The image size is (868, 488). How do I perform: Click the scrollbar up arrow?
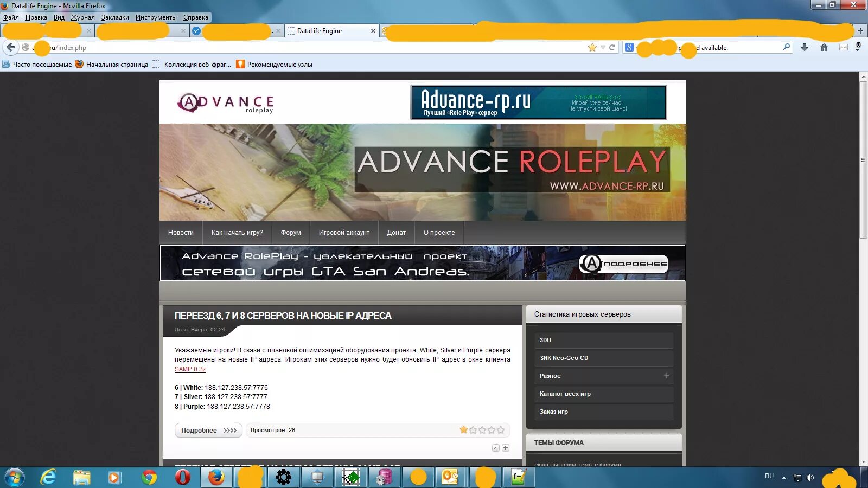pos(863,76)
